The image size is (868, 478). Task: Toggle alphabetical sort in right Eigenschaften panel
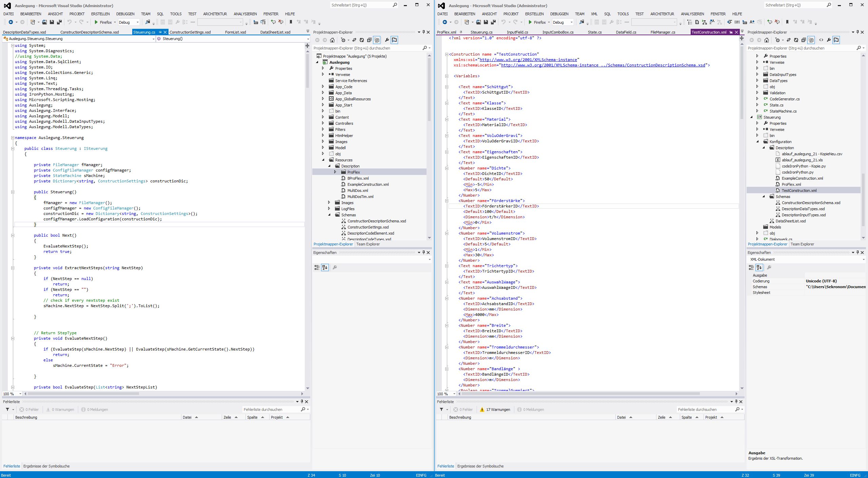pos(759,267)
